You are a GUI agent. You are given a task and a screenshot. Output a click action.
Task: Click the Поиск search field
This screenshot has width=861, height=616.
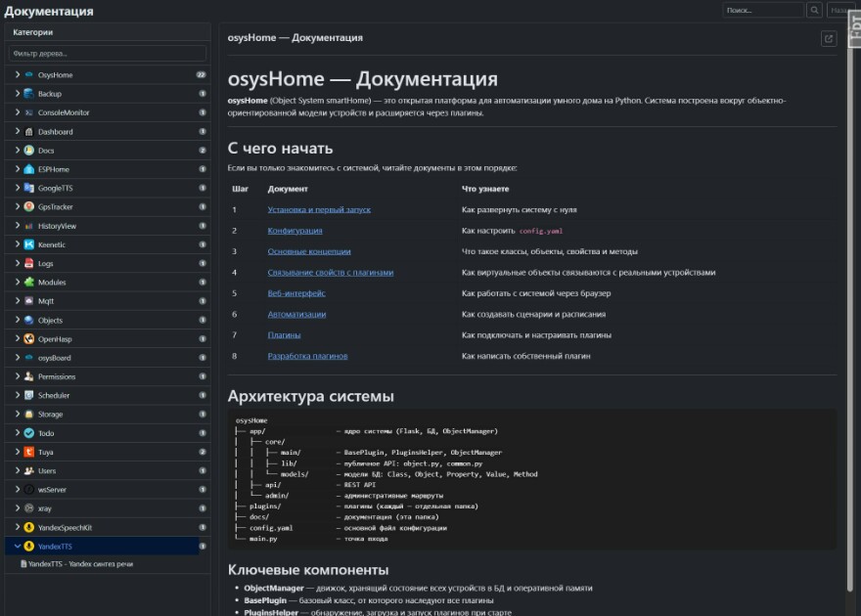(x=763, y=10)
